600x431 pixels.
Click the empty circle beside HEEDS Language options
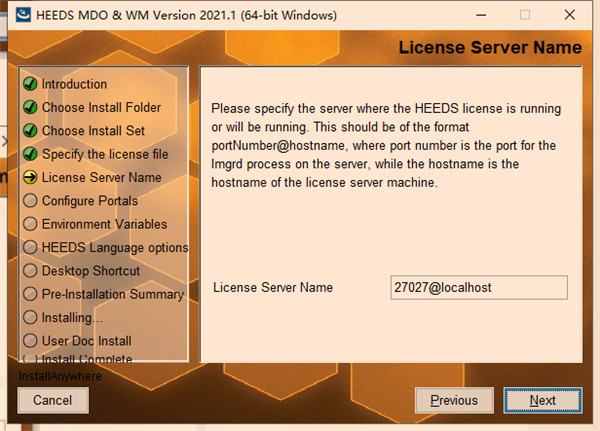30,247
